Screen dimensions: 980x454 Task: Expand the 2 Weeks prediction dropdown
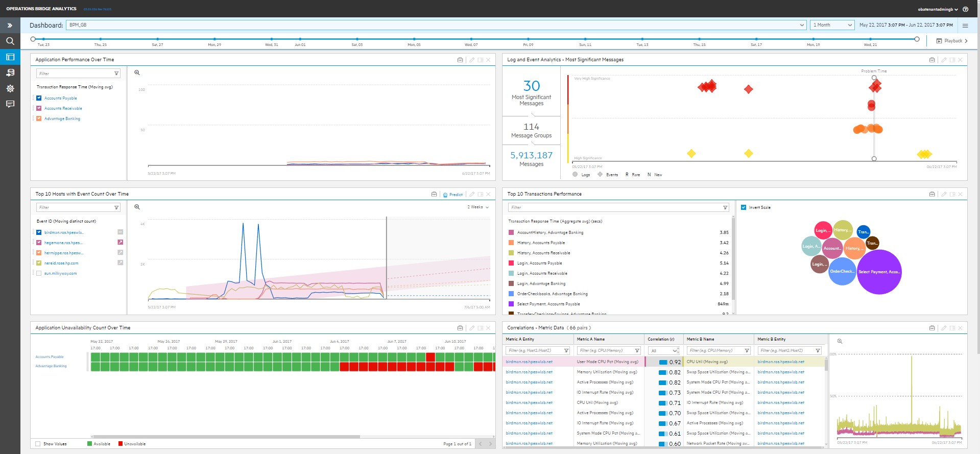pyautogui.click(x=478, y=207)
